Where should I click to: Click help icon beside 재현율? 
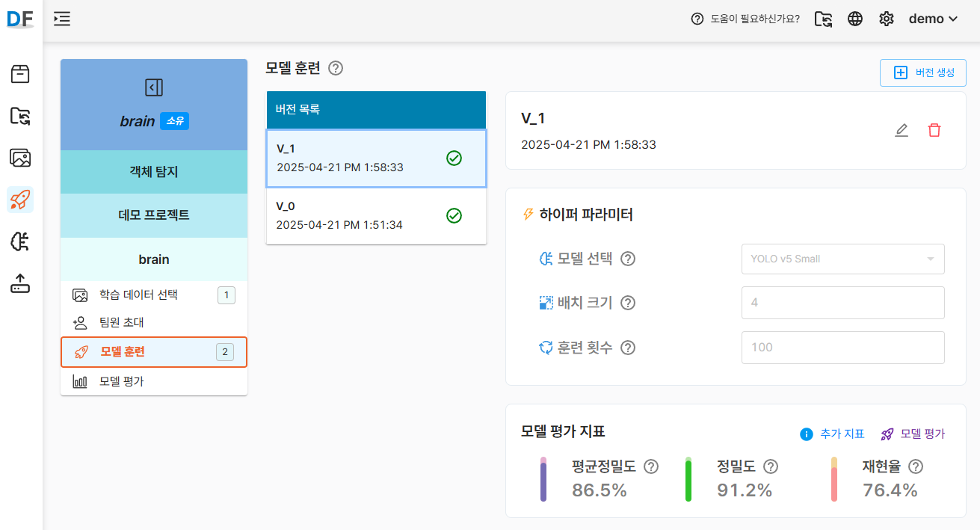[x=916, y=466]
